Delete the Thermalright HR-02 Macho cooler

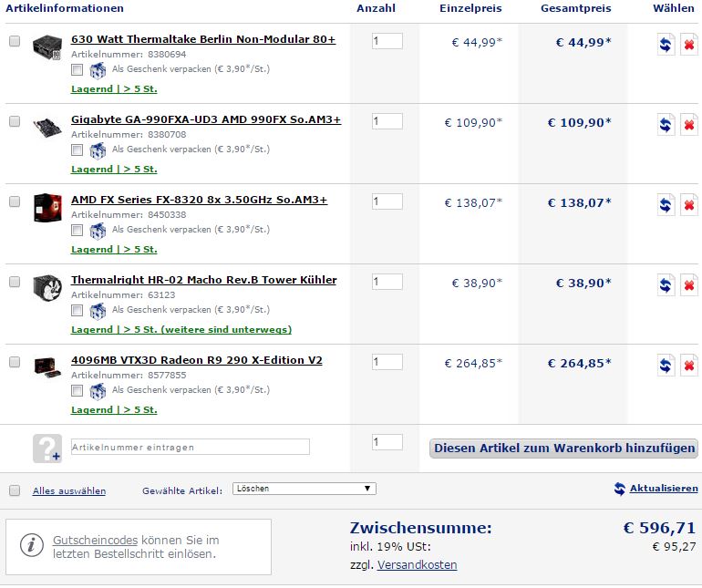coord(688,284)
